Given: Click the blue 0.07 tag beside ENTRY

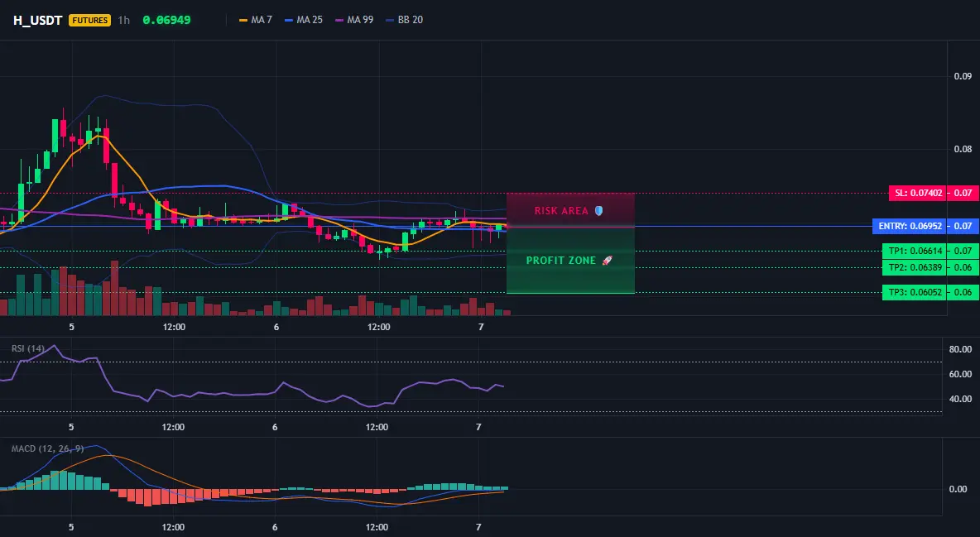Looking at the screenshot, I should (963, 226).
